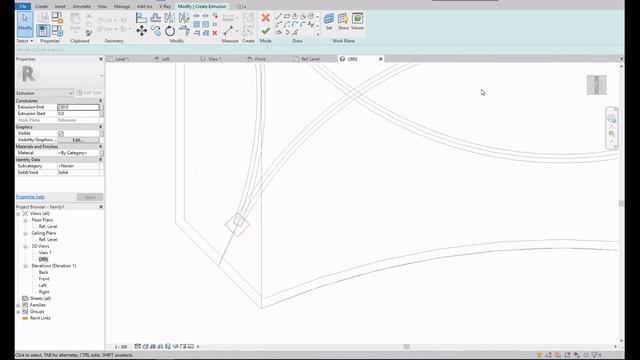Click the ViewCube BOTTOM face

[596, 85]
